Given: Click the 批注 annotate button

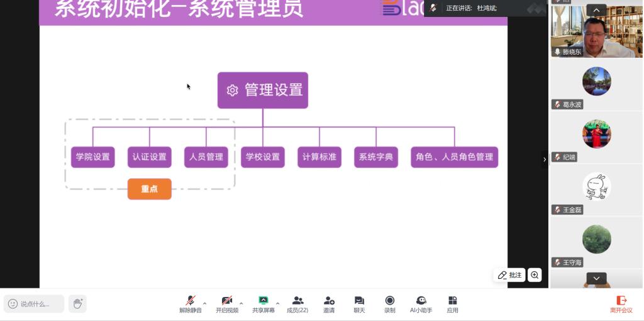Looking at the screenshot, I should pyautogui.click(x=509, y=275).
